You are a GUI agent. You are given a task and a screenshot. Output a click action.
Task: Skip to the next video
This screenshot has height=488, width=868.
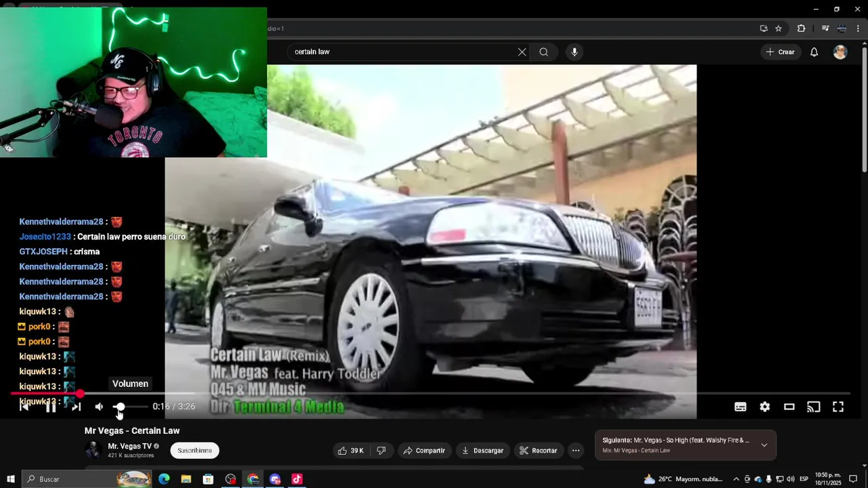click(x=76, y=407)
